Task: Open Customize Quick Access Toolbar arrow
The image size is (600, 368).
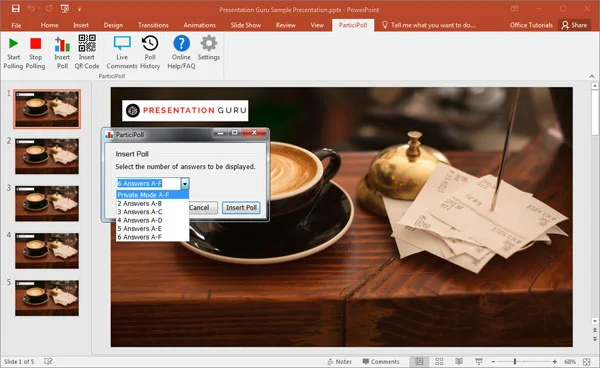Action: tap(79, 9)
